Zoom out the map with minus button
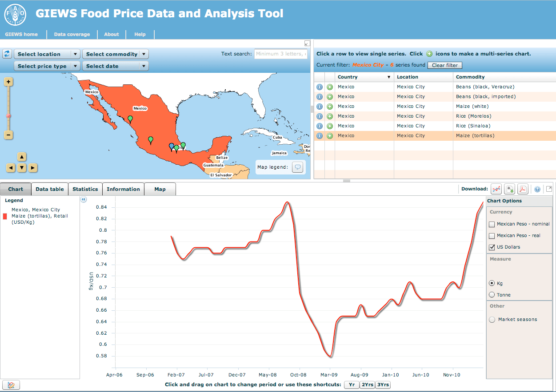This screenshot has width=556, height=392. click(8, 135)
